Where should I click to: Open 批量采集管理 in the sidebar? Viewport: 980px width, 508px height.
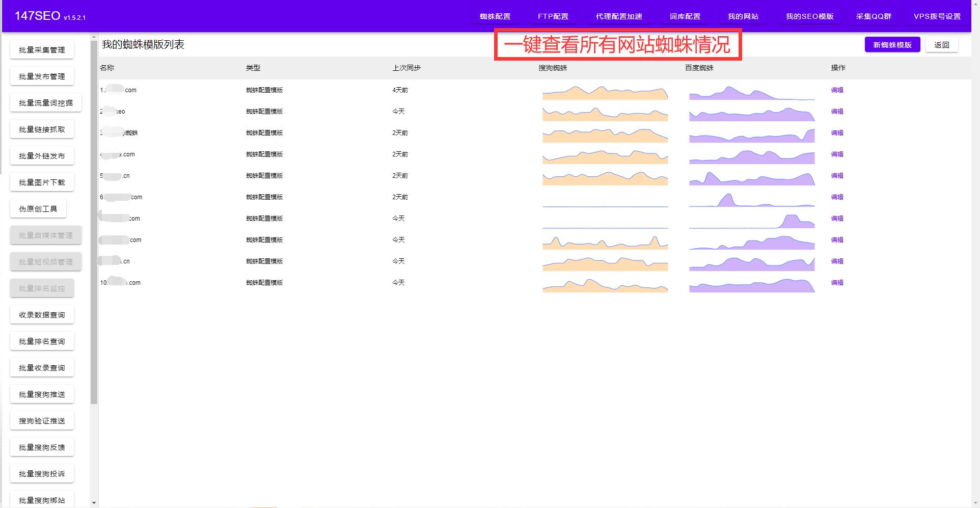[x=42, y=49]
